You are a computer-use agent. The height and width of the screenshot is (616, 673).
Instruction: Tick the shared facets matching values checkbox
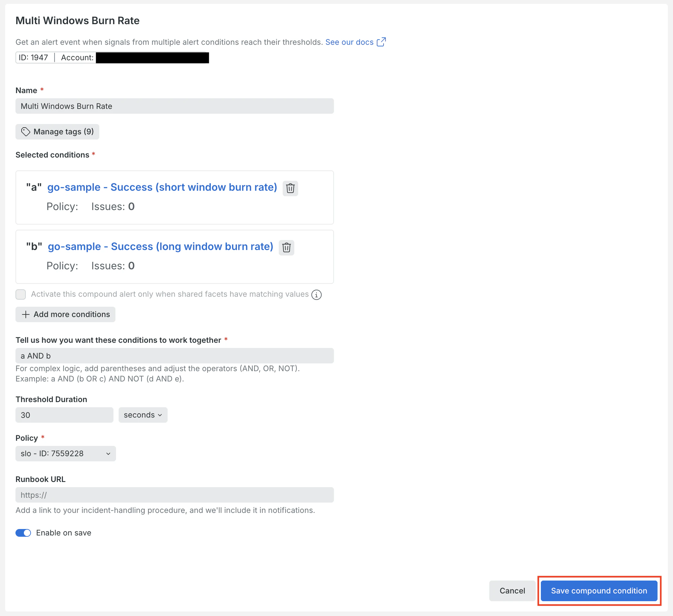(21, 294)
